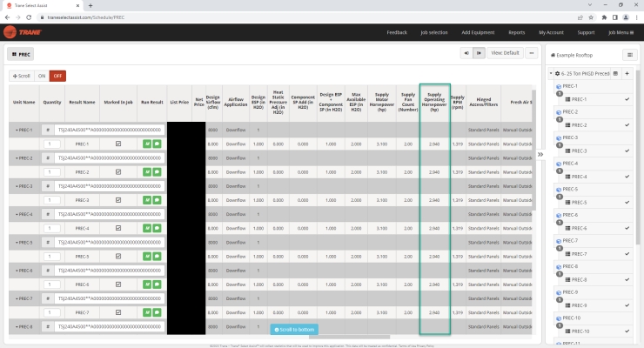The width and height of the screenshot is (644, 348).
Task: Open the comment icon in PREC-5 row
Action: point(157,257)
